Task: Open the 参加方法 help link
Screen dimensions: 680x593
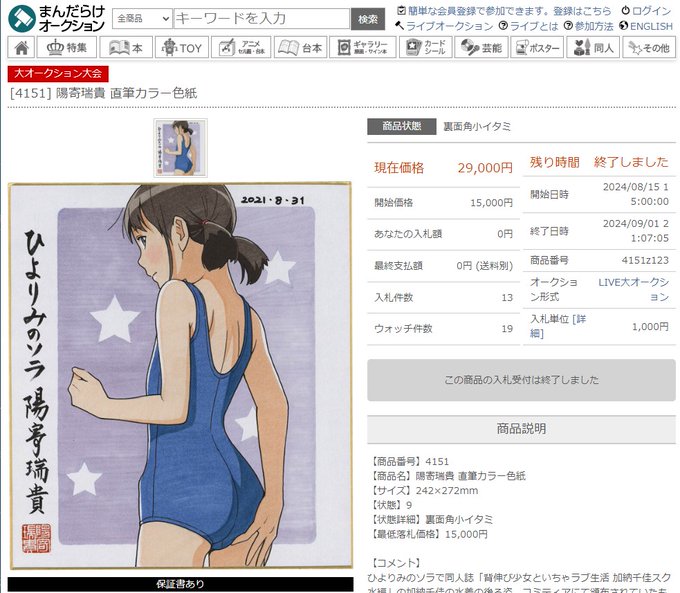Action: 594,26
